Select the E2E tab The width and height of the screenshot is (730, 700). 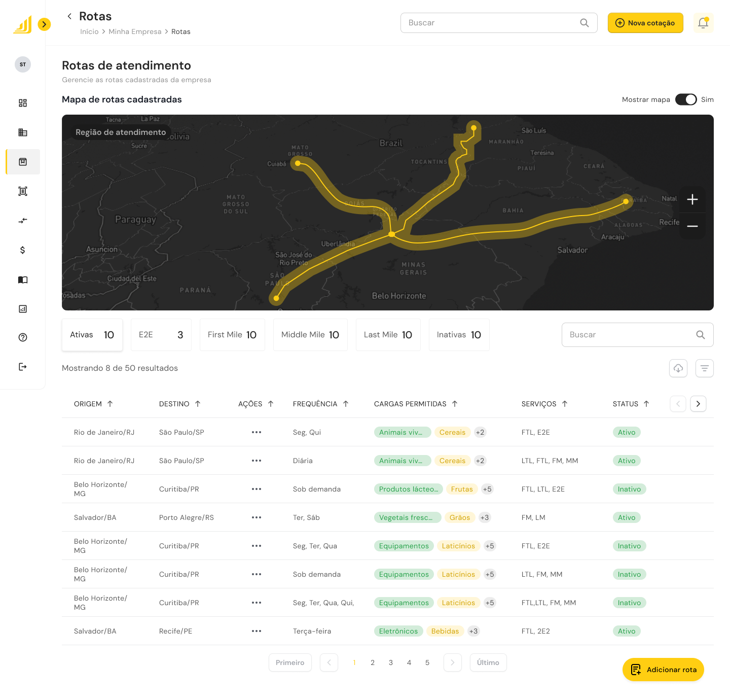point(161,335)
